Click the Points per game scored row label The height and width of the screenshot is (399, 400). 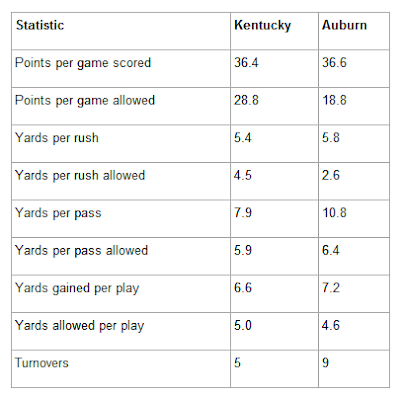tap(83, 63)
